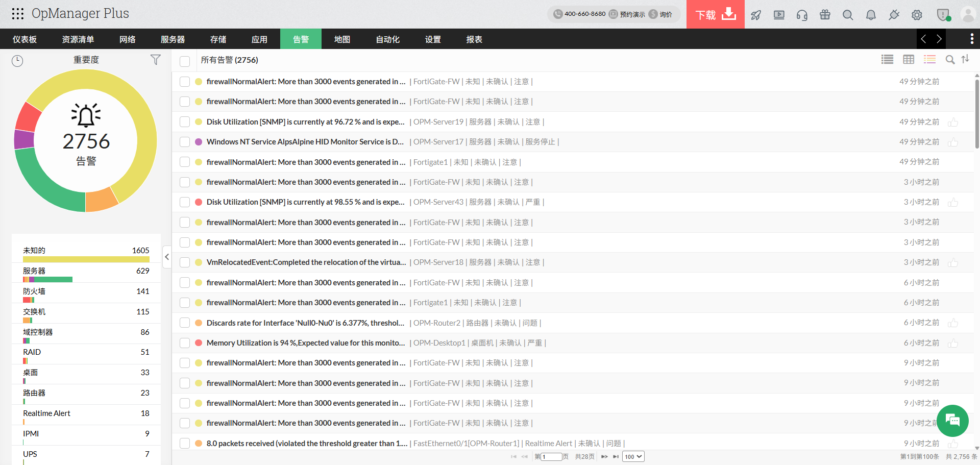This screenshot has width=980, height=465.
Task: Collapse the left severity panel
Action: [167, 257]
